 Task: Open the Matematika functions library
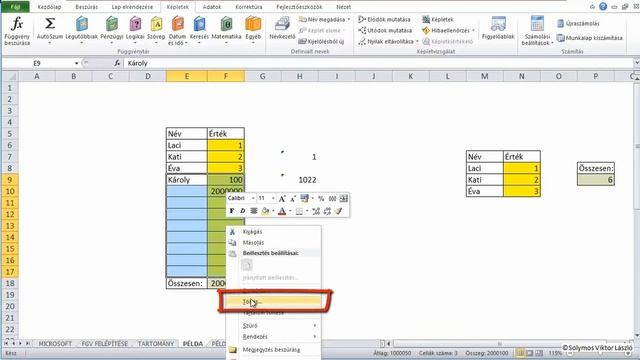pyautogui.click(x=227, y=29)
